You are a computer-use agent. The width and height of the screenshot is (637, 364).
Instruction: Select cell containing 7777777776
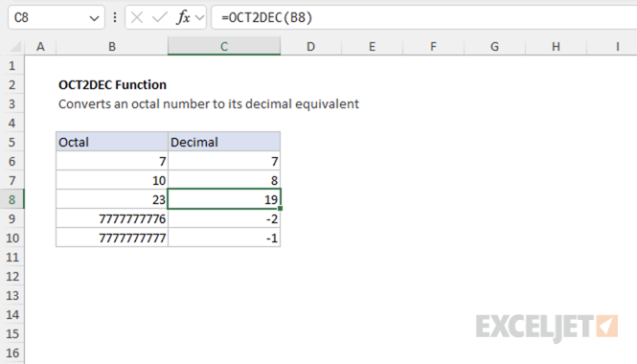112,218
